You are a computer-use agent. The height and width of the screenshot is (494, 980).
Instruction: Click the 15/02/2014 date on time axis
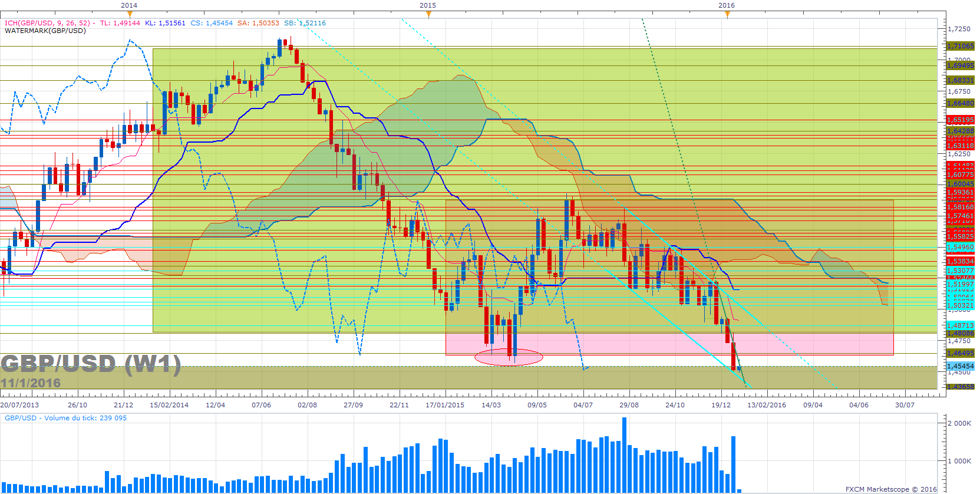click(169, 405)
